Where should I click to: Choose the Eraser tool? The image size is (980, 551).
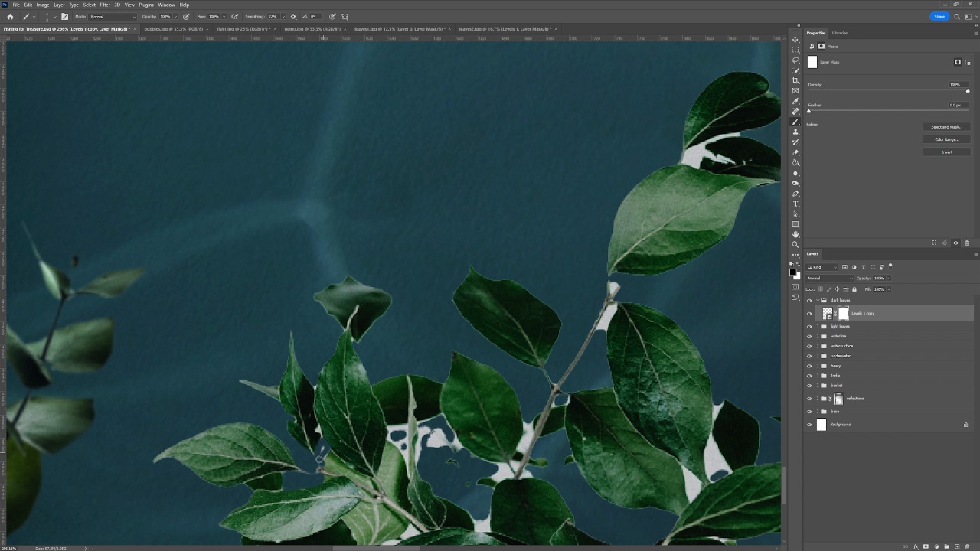(795, 152)
